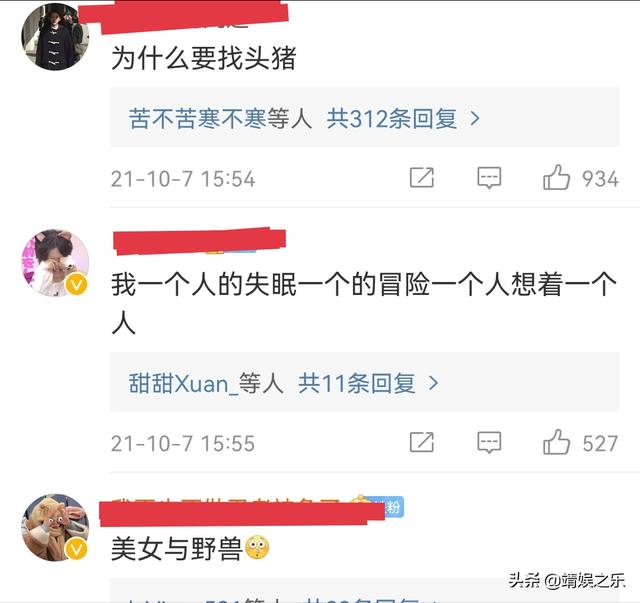Select the 为什么要找头猪 comment text
This screenshot has width=640, height=603.
click(x=203, y=58)
